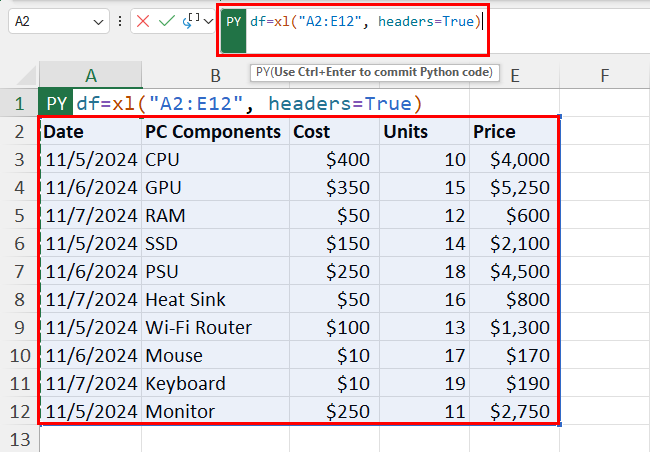Click the Keyboard cell
This screenshot has width=650, height=452.
point(215,383)
